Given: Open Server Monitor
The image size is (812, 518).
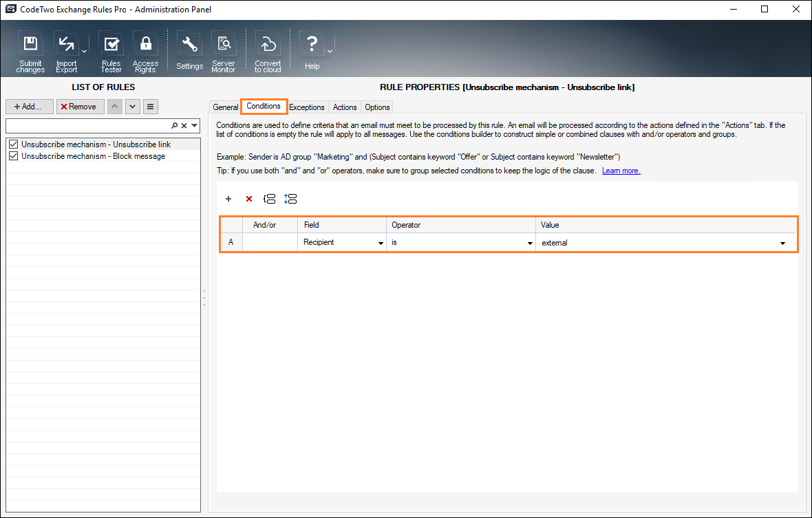Looking at the screenshot, I should [x=223, y=51].
